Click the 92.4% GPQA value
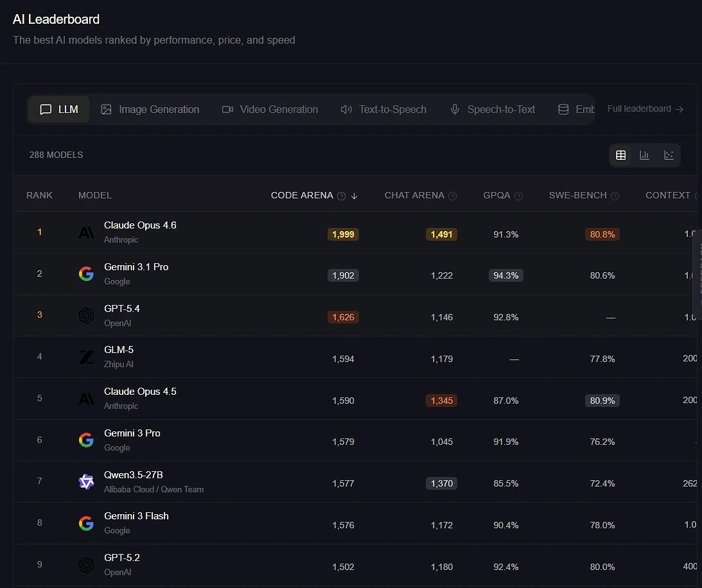The image size is (702, 588). coord(506,567)
